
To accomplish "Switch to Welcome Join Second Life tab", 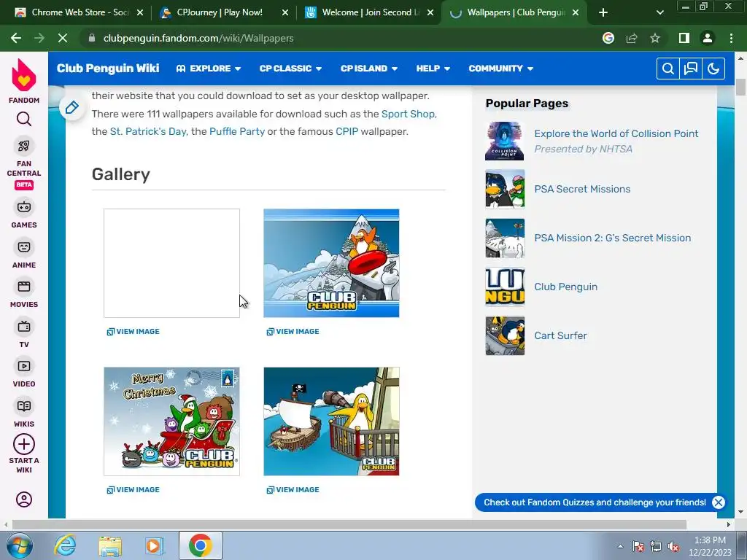I will pyautogui.click(x=370, y=12).
